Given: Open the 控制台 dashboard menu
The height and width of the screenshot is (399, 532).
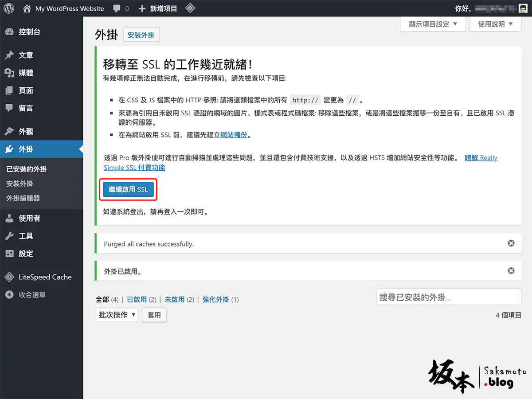Looking at the screenshot, I should click(x=29, y=32).
